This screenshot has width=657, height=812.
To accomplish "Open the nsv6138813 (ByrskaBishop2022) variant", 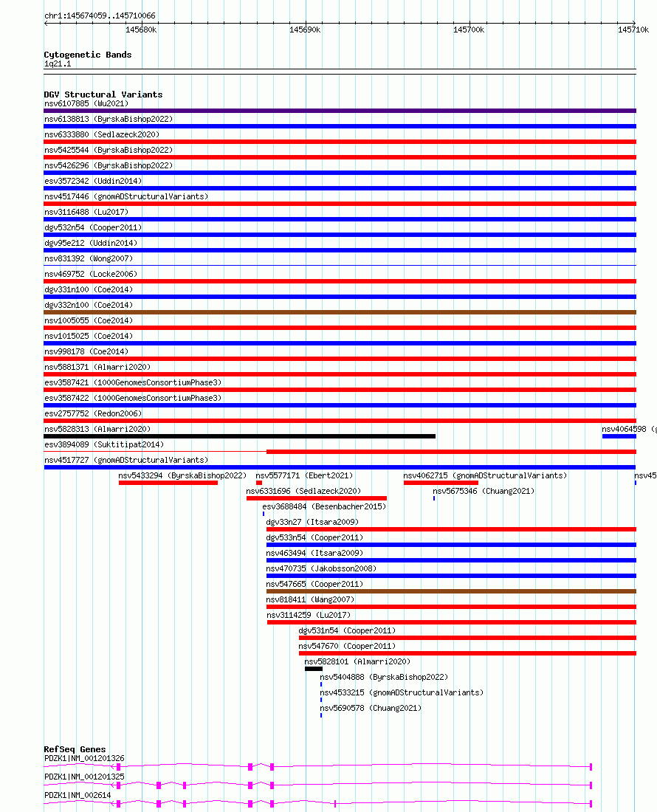I will [x=109, y=119].
